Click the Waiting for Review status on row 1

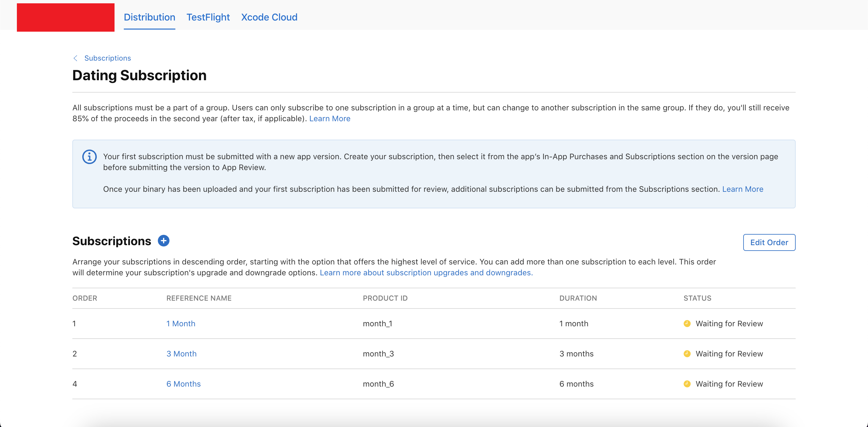click(729, 324)
